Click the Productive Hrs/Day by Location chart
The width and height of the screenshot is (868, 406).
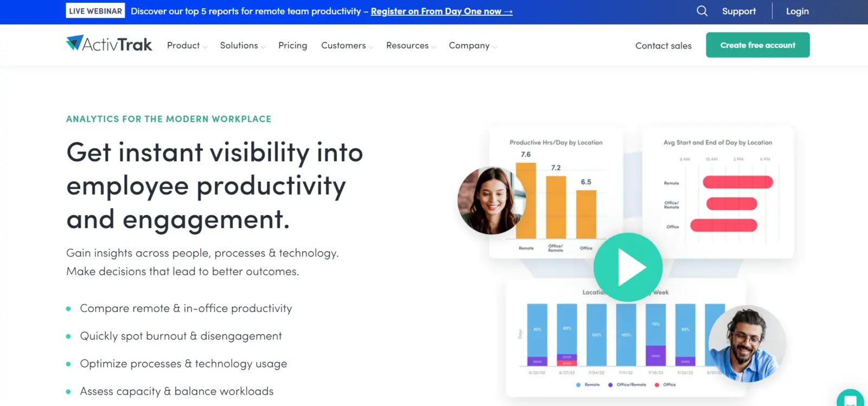tap(556, 192)
